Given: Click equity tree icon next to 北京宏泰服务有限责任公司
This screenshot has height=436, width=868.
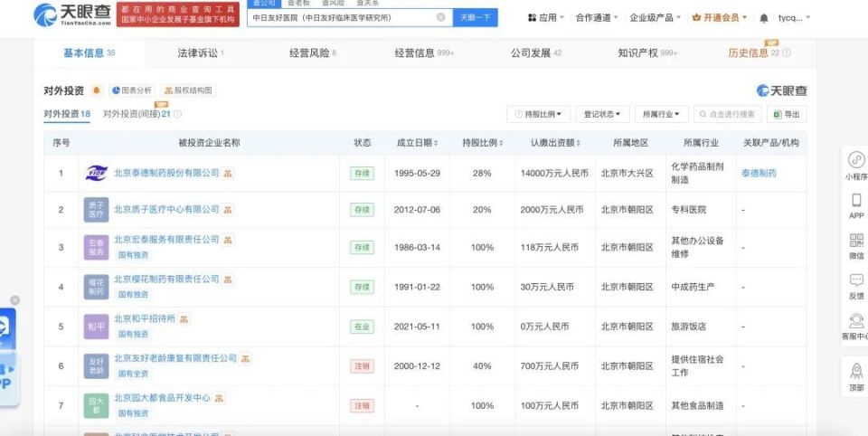Looking at the screenshot, I should point(228,240).
